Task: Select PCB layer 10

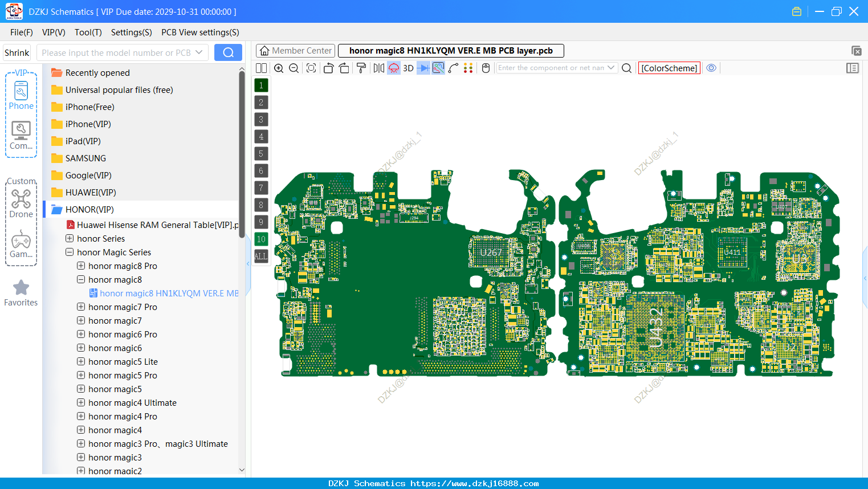Action: pos(261,239)
